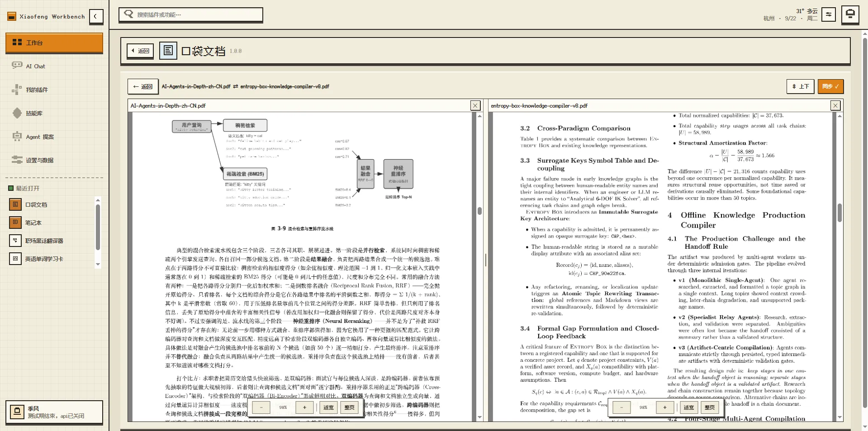
Task: Zoom in the left PDF with plus
Action: pyautogui.click(x=304, y=407)
